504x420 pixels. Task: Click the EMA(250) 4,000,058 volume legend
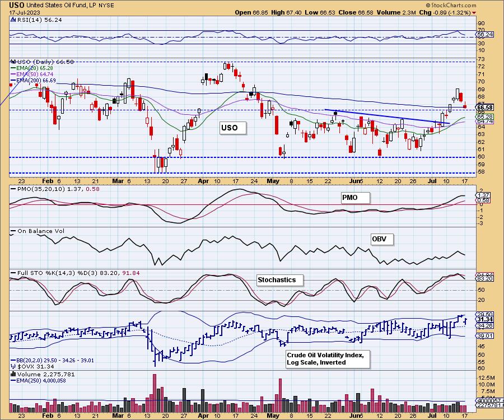(x=38, y=381)
